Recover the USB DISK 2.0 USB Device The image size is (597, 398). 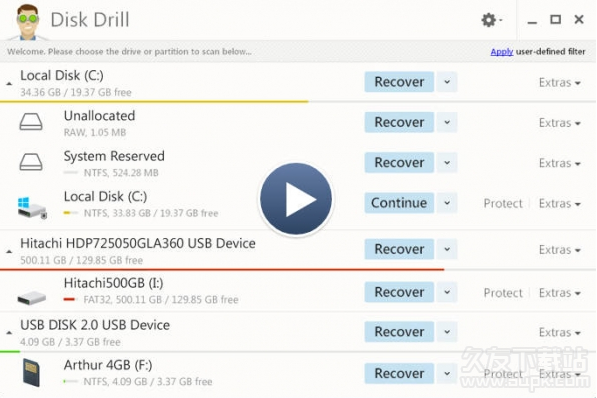click(x=399, y=332)
